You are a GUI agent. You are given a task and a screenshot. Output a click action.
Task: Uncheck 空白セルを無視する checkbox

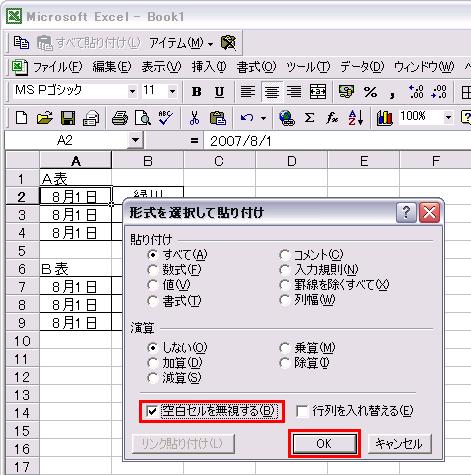point(152,411)
